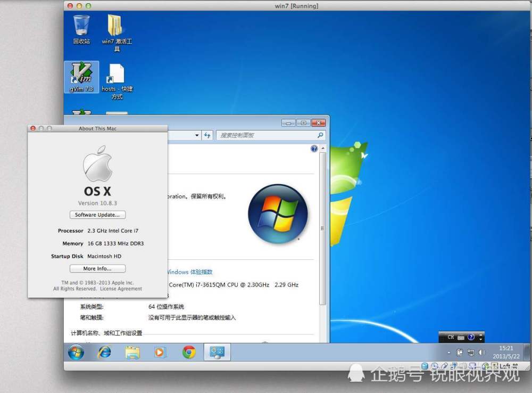The width and height of the screenshot is (532, 393).
Task: Close the About This Mac window
Action: click(x=33, y=128)
